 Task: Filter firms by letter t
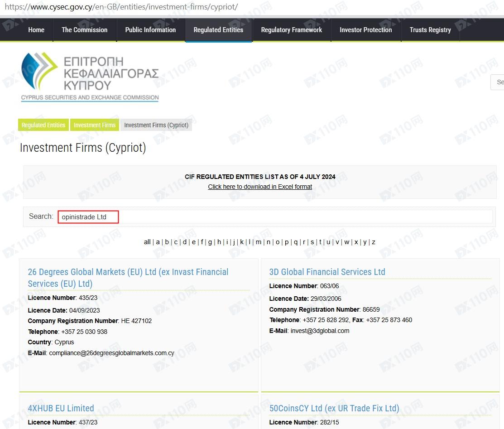[x=320, y=242]
